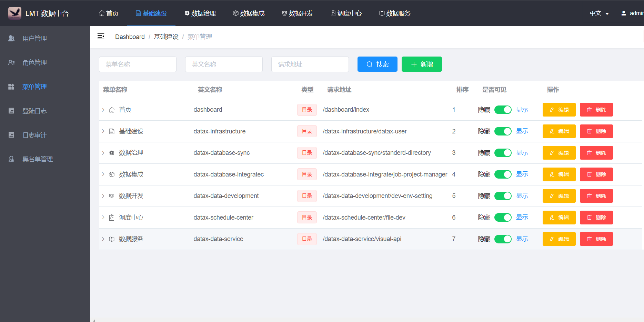Click the green 新增 button
Image resolution: width=644 pixels, height=322 pixels.
coord(422,64)
